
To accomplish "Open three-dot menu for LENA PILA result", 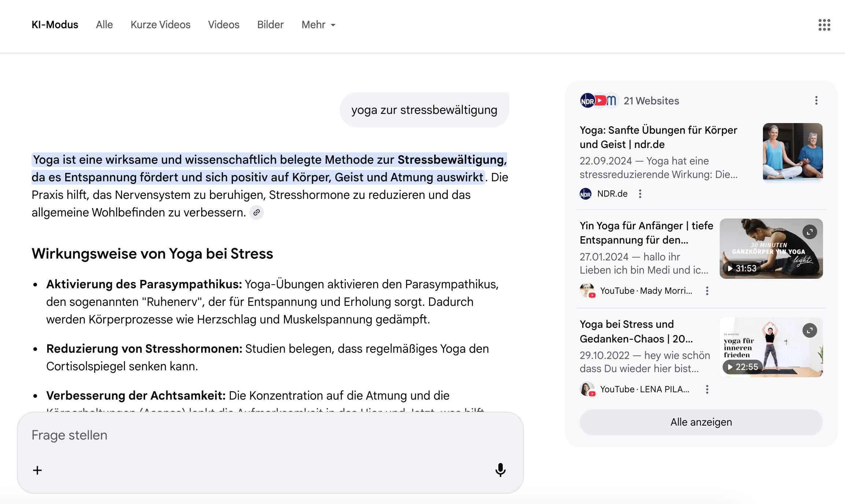I will tap(707, 389).
